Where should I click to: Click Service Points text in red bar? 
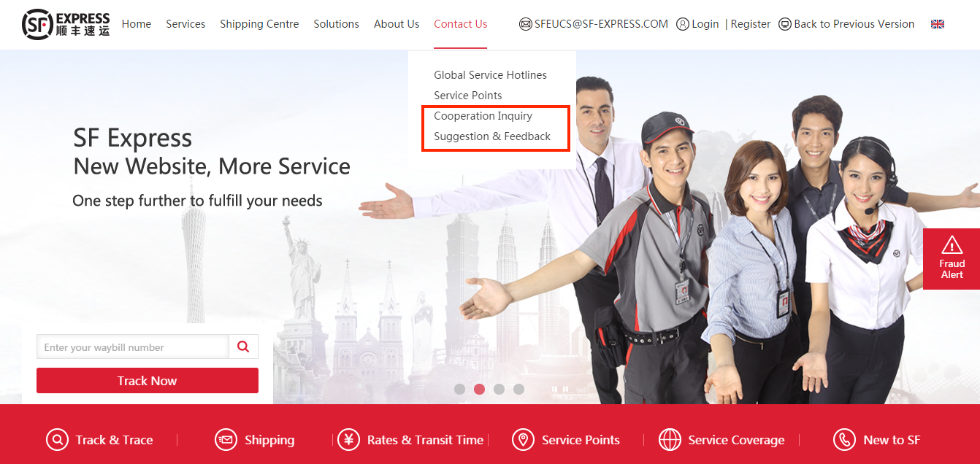581,440
